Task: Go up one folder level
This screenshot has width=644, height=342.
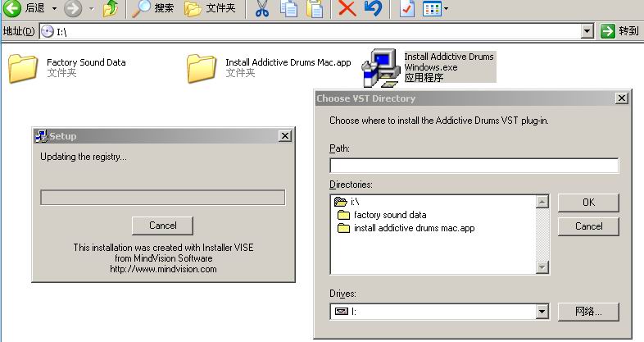Action: (x=110, y=9)
